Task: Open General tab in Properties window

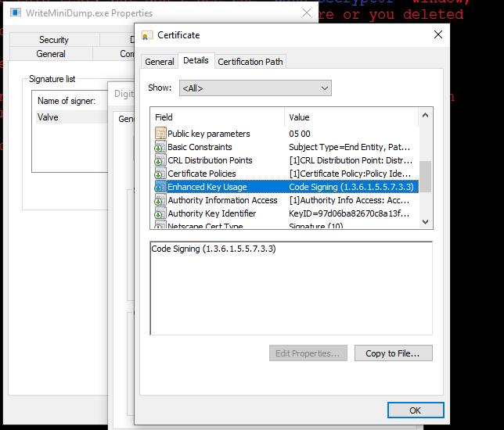Action: point(51,54)
